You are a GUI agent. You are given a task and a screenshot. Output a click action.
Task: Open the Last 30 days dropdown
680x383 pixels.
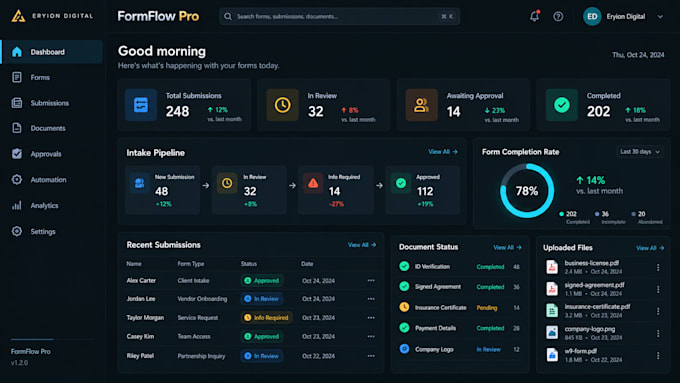(x=640, y=152)
